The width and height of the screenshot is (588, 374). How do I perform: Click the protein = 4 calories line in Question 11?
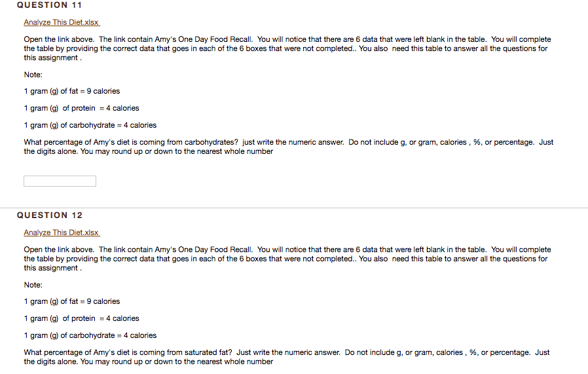81,108
